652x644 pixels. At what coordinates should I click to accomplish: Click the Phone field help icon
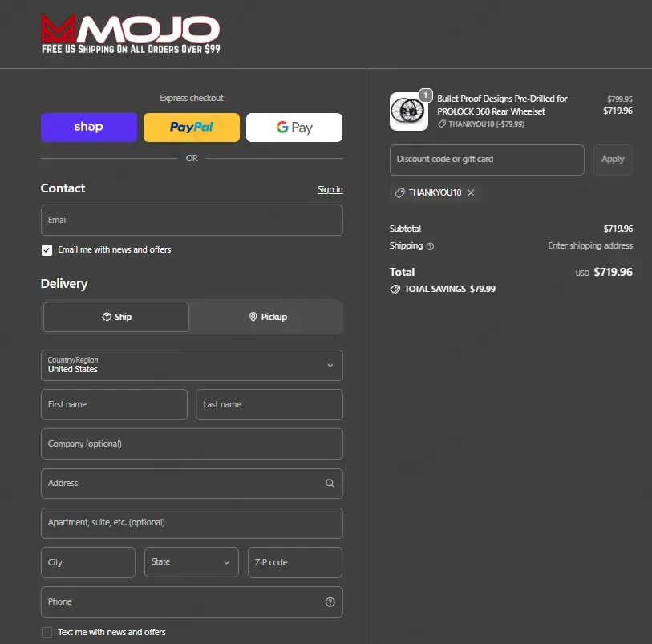330,602
